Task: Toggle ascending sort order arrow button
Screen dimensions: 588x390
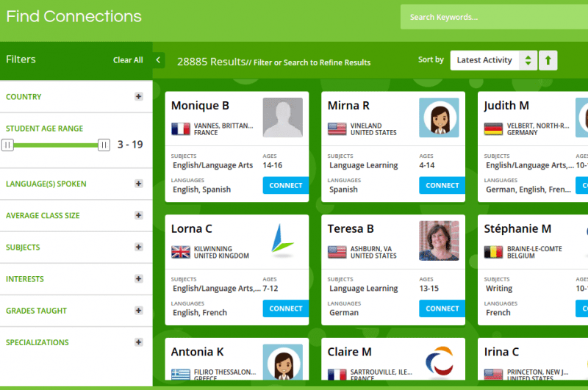Action: click(x=548, y=60)
